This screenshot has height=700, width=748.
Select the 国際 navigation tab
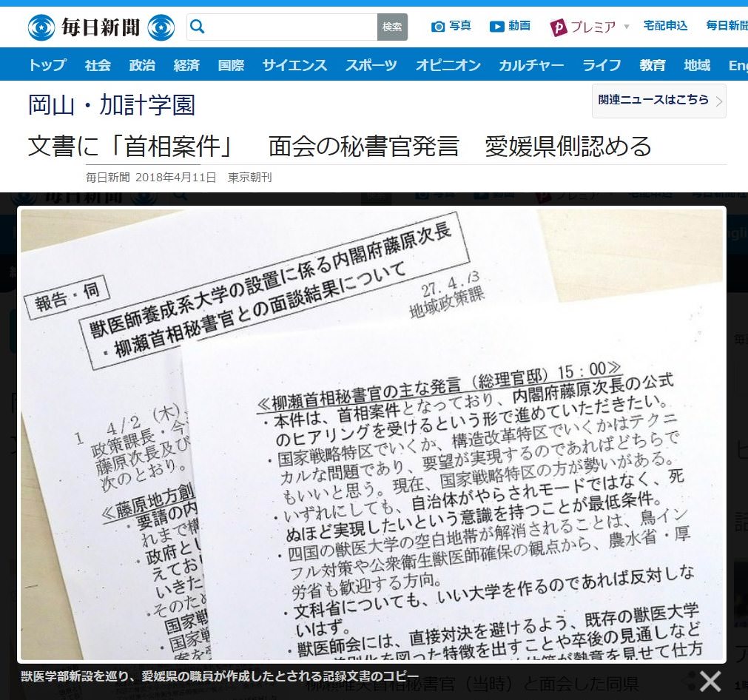point(231,65)
